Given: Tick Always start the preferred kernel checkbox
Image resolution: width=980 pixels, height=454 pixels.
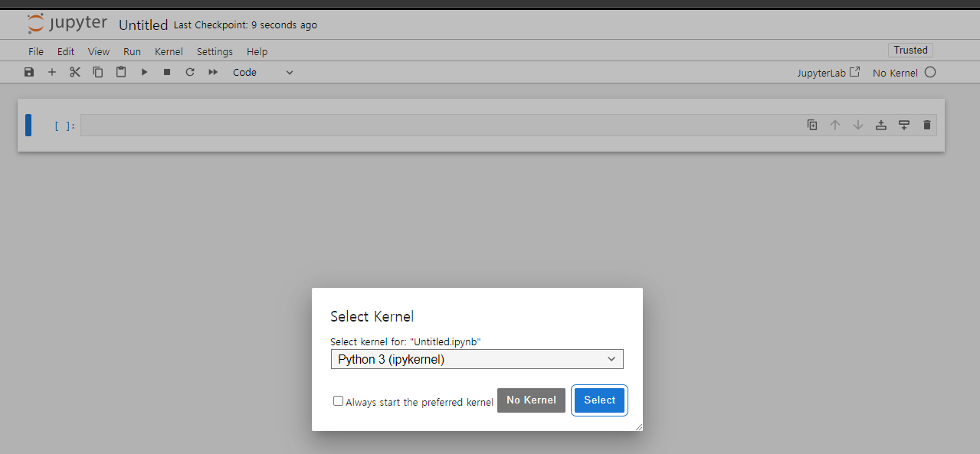Looking at the screenshot, I should (338, 400).
